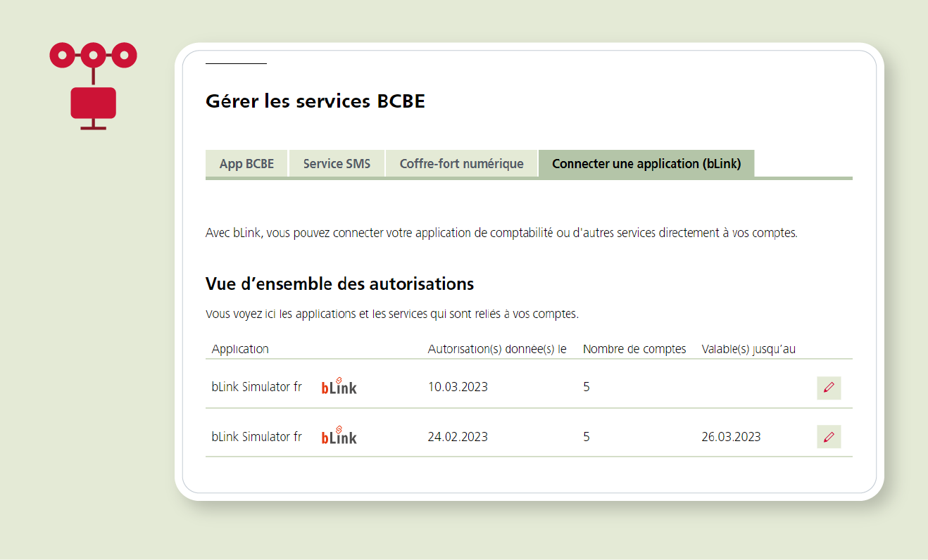Click the Vue d'ensemble des autorisations heading
The height and width of the screenshot is (560, 928).
[339, 284]
